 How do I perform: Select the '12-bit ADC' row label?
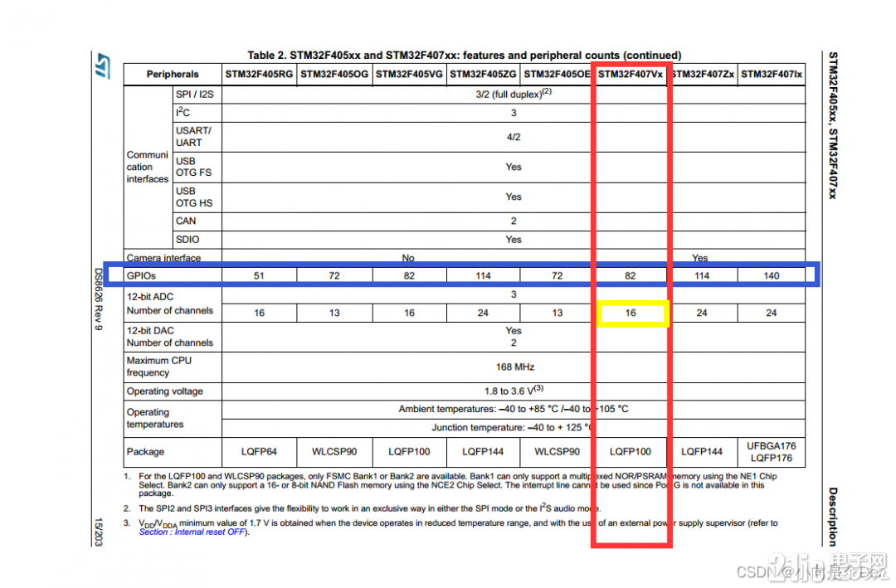coord(150,297)
